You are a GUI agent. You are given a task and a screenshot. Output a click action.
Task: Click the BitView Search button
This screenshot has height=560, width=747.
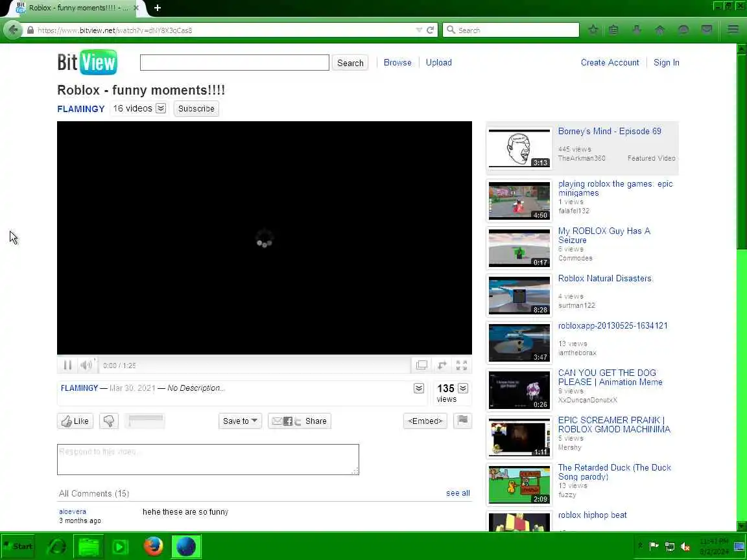tap(350, 63)
